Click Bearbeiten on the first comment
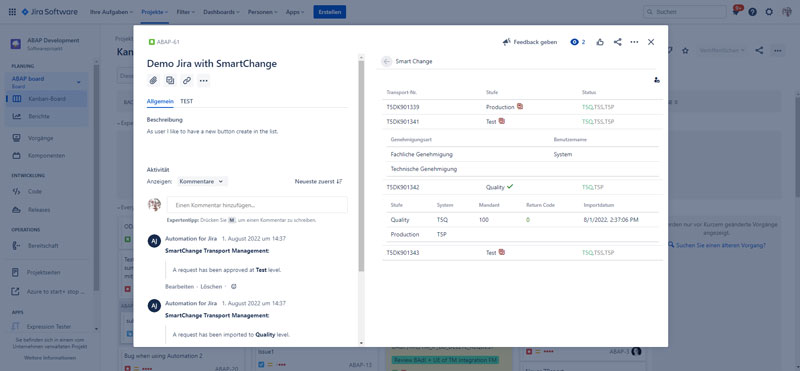Image resolution: width=800 pixels, height=371 pixels. [180, 287]
